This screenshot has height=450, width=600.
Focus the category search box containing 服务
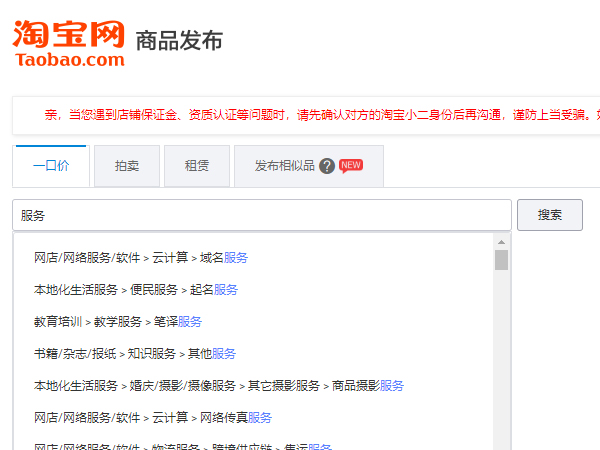[261, 215]
